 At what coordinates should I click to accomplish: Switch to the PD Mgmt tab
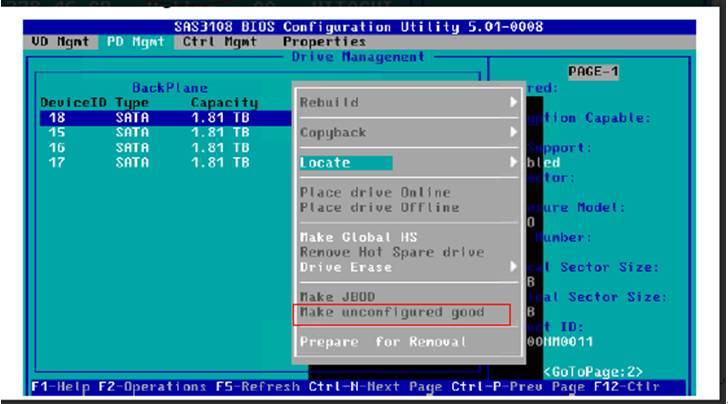tap(135, 42)
